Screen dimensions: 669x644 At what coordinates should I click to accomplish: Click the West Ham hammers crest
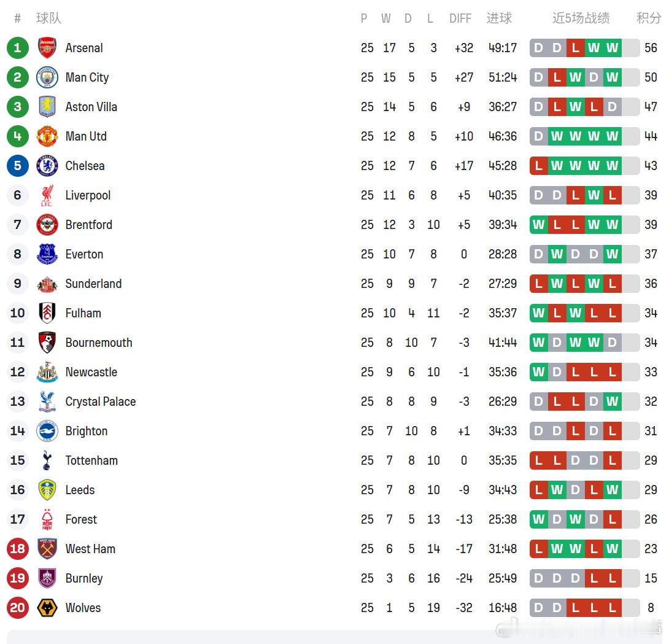tap(47, 549)
